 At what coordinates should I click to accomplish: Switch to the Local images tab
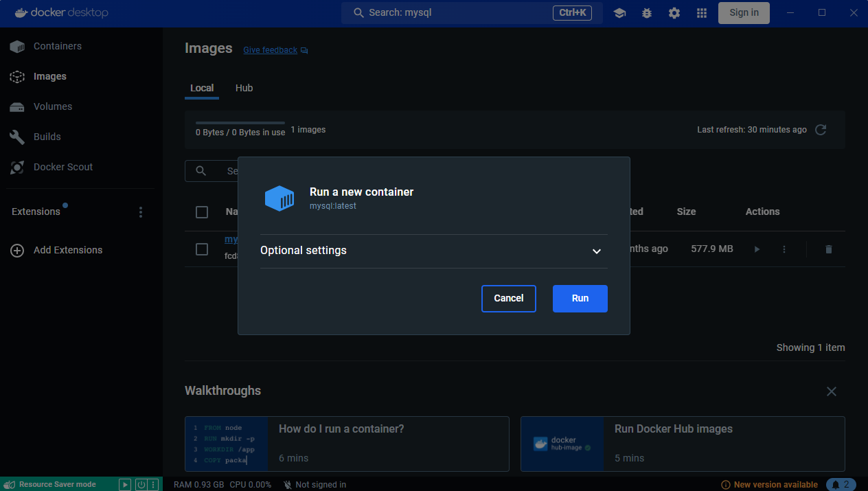202,88
